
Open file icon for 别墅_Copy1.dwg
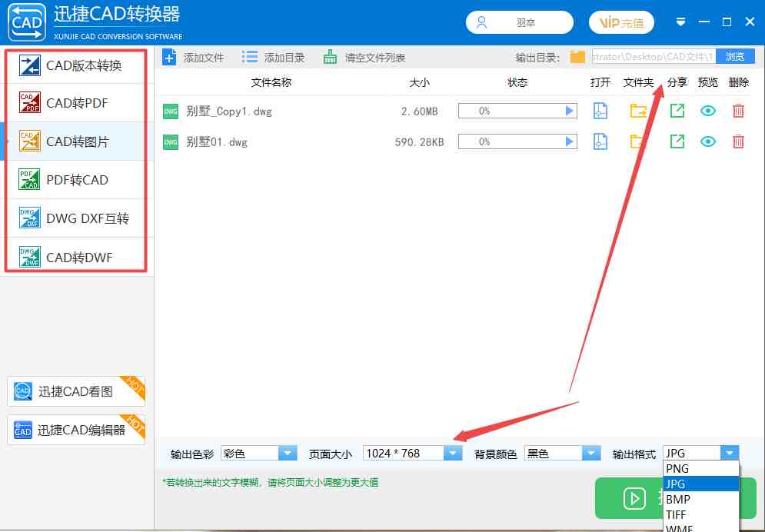point(600,111)
